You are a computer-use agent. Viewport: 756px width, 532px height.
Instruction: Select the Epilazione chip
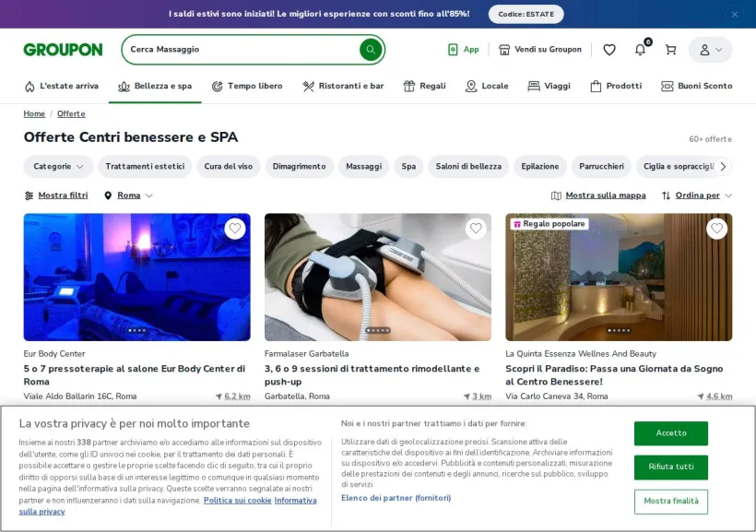click(x=540, y=166)
